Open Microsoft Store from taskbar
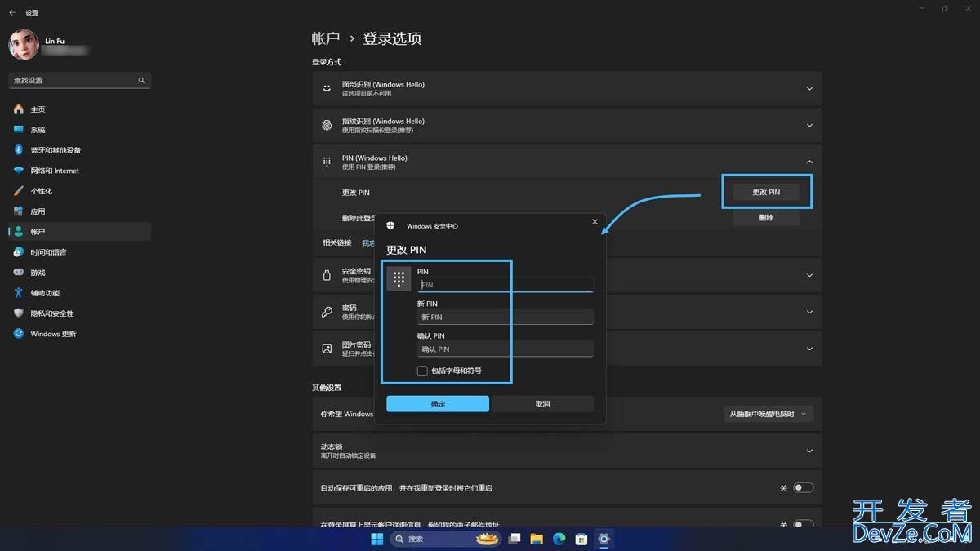The height and width of the screenshot is (551, 980). (581, 539)
